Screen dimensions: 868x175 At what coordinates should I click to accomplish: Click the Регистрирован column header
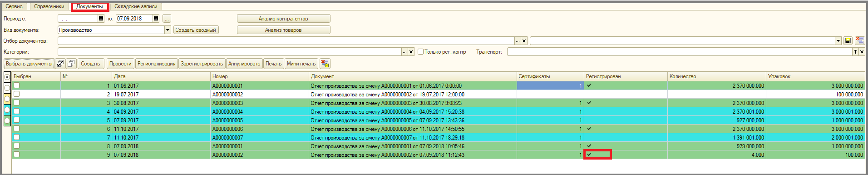[x=626, y=76]
